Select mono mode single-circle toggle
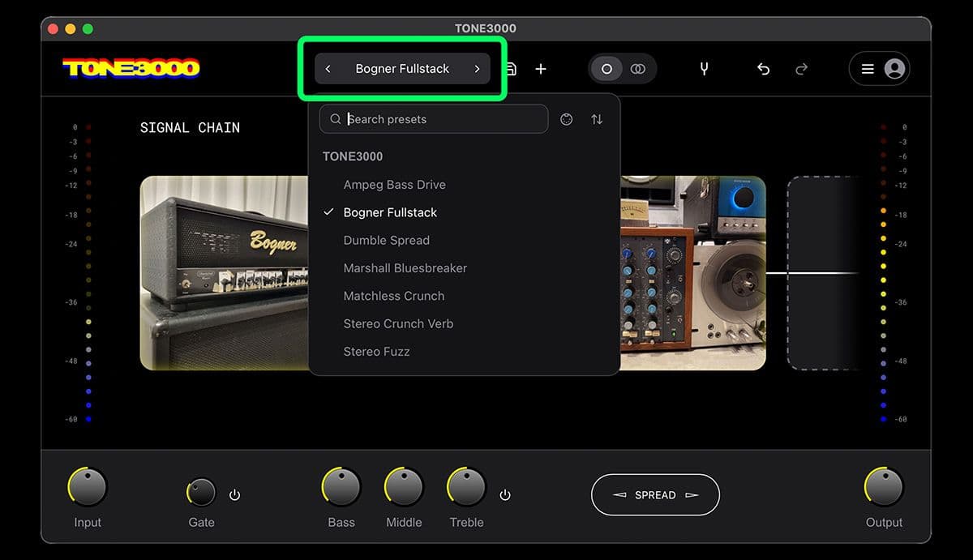 (x=607, y=69)
